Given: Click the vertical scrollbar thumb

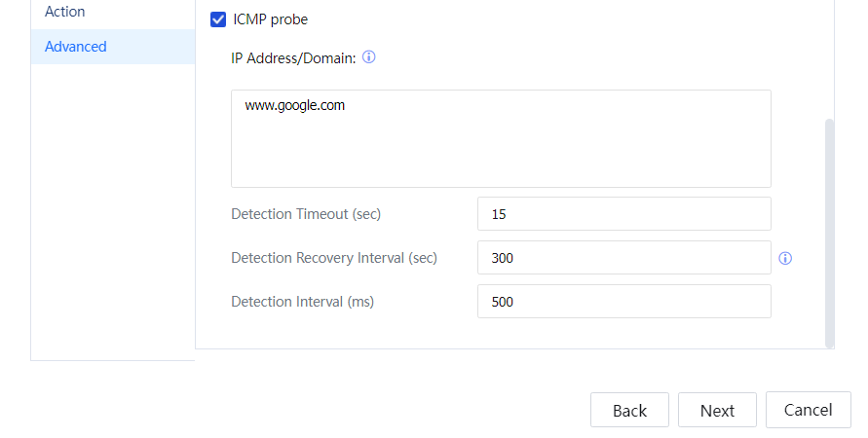Looking at the screenshot, I should (829, 232).
